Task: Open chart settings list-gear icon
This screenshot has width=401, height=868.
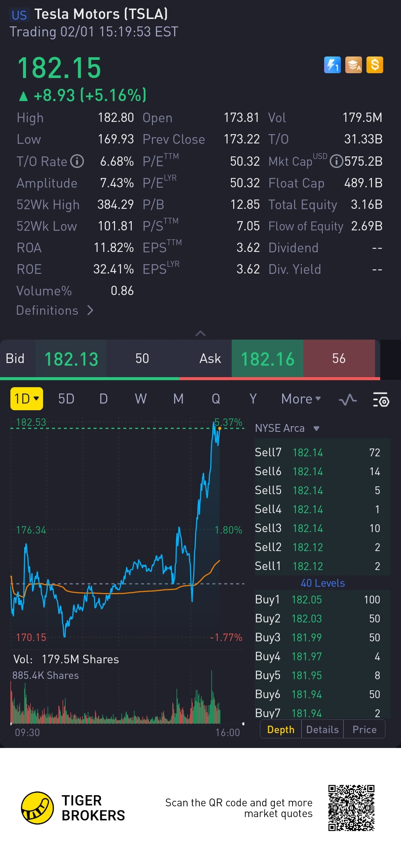Action: (381, 399)
